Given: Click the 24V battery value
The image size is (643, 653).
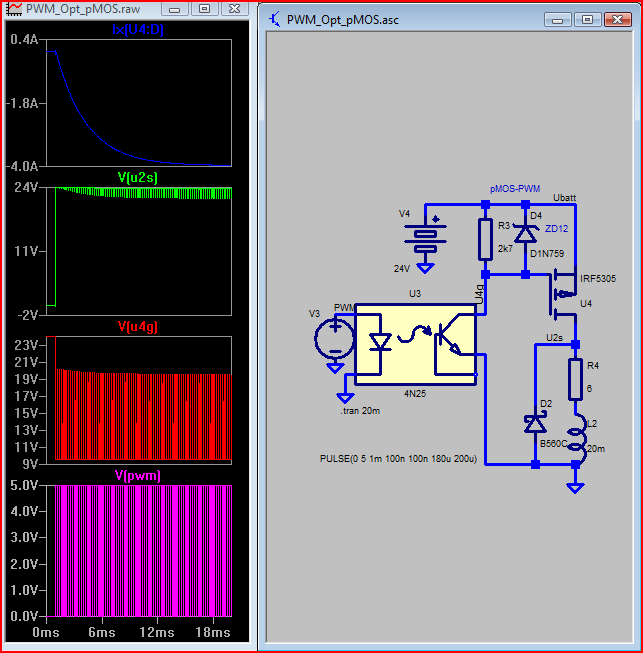Looking at the screenshot, I should click(x=402, y=269).
